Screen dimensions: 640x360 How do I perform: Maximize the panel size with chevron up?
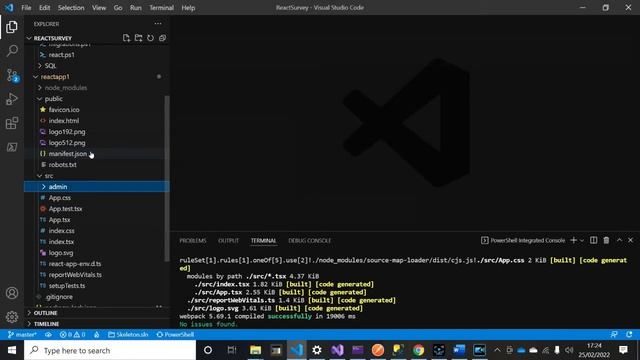pyautogui.click(x=619, y=240)
